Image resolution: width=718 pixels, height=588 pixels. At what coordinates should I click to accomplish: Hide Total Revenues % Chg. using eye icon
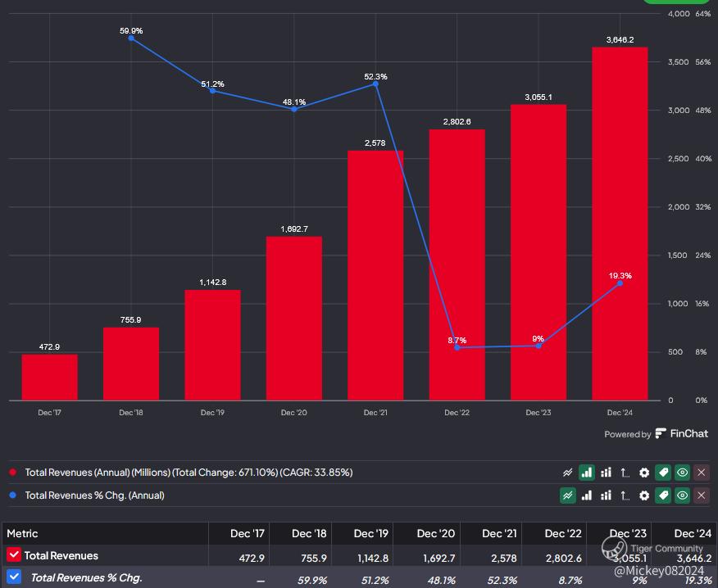pos(682,495)
